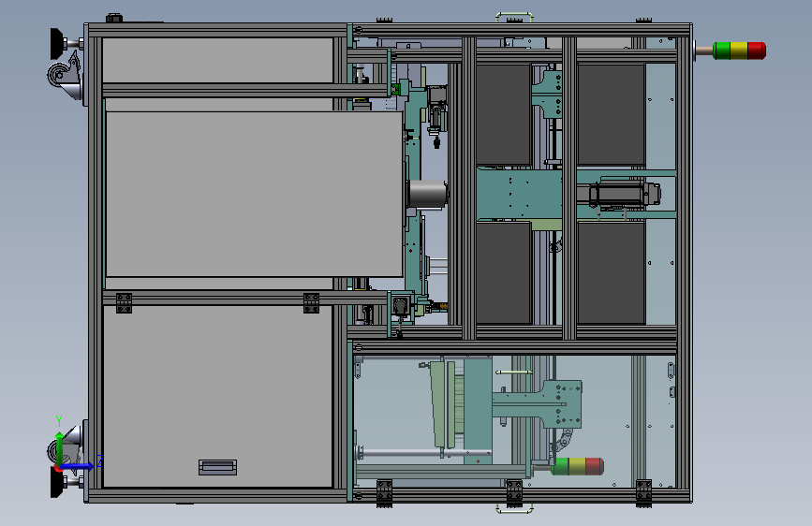Image resolution: width=812 pixels, height=526 pixels.
Task: Select red segment of top-right signal tower light
Action: 757,51
